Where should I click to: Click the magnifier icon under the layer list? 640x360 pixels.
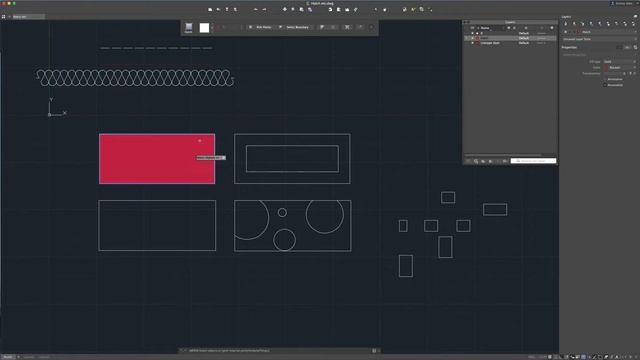[476, 161]
